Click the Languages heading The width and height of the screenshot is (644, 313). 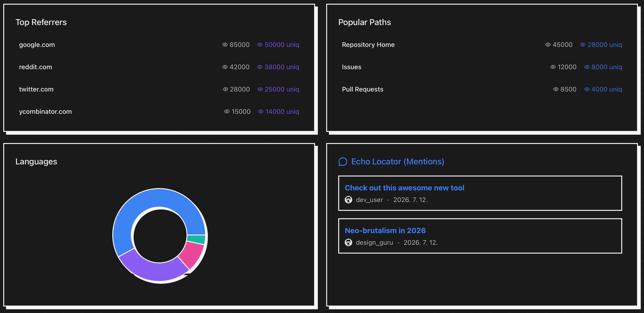36,162
